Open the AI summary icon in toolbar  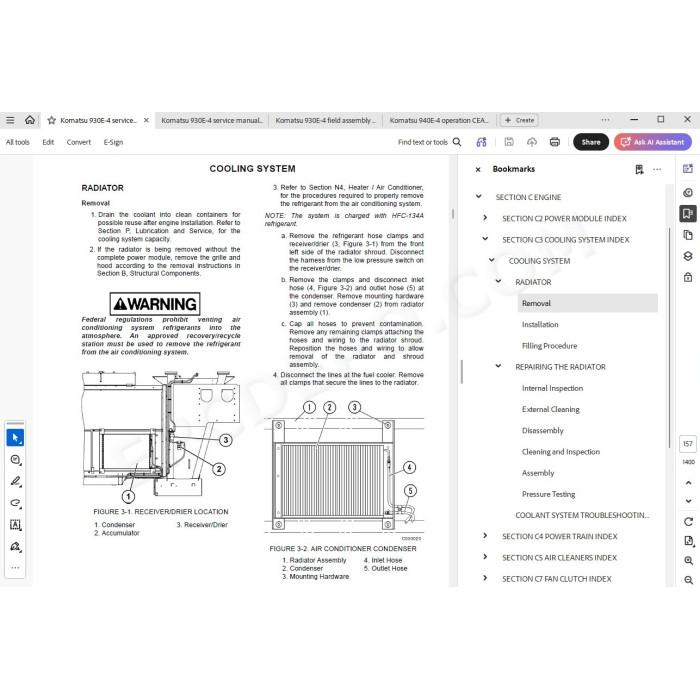[x=481, y=142]
